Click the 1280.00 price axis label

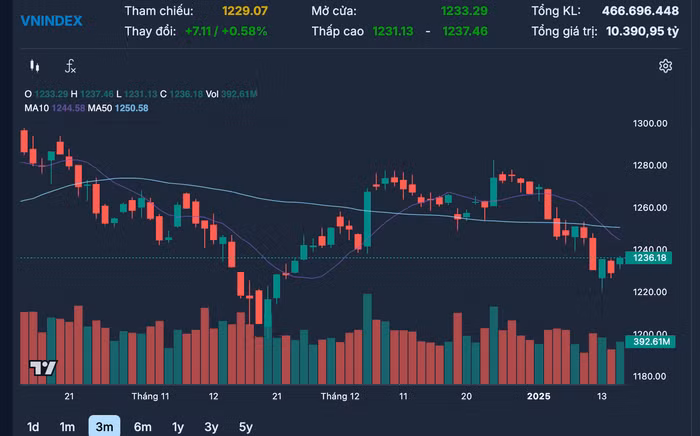650,166
